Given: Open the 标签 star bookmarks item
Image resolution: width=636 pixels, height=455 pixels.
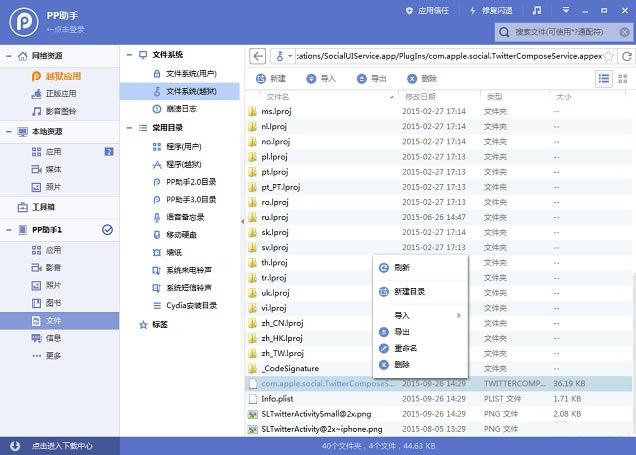Looking at the screenshot, I should tap(153, 324).
